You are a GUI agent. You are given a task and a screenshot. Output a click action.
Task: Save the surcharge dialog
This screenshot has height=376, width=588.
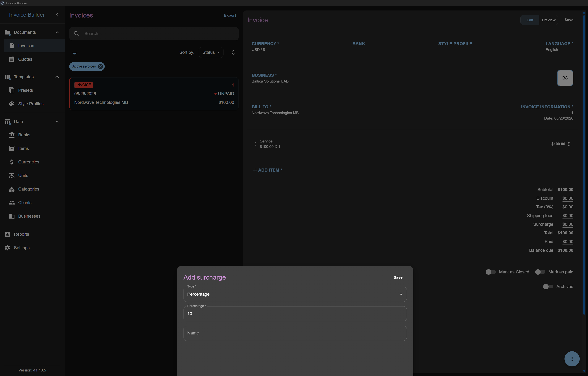(398, 277)
